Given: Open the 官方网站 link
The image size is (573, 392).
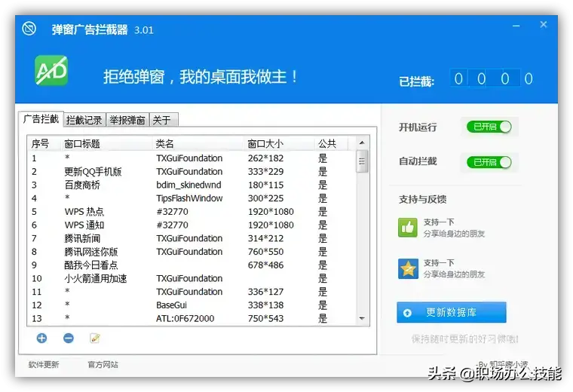Looking at the screenshot, I should coord(103,365).
